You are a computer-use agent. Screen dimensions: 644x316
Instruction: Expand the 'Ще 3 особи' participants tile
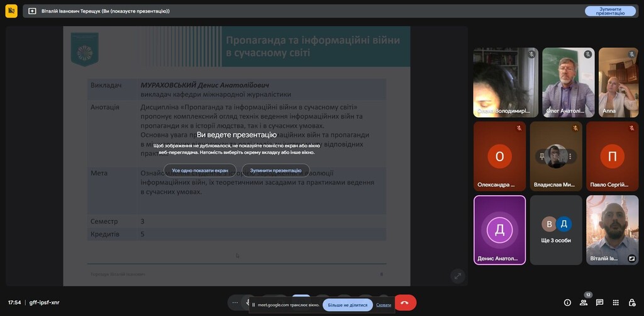tap(556, 230)
